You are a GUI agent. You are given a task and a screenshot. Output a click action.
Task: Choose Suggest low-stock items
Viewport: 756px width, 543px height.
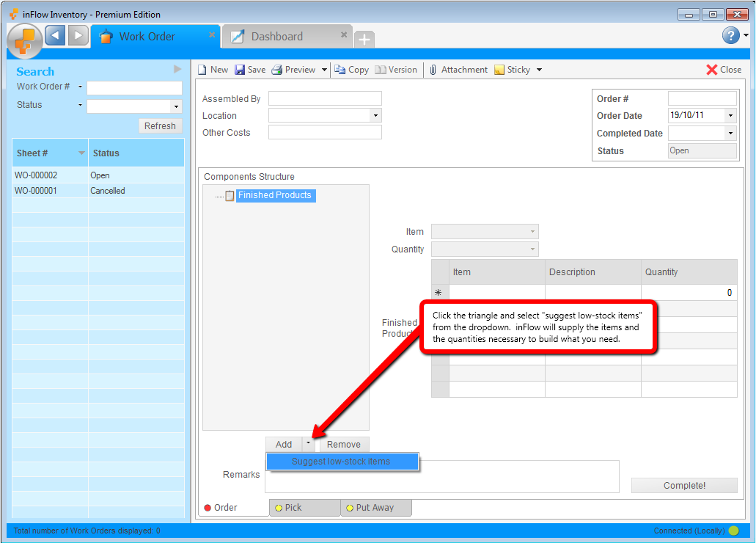[342, 462]
